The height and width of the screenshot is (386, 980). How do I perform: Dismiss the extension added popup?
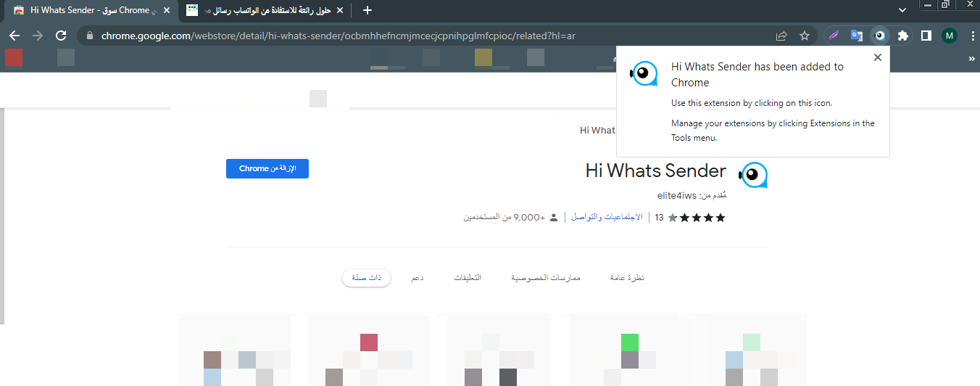878,57
